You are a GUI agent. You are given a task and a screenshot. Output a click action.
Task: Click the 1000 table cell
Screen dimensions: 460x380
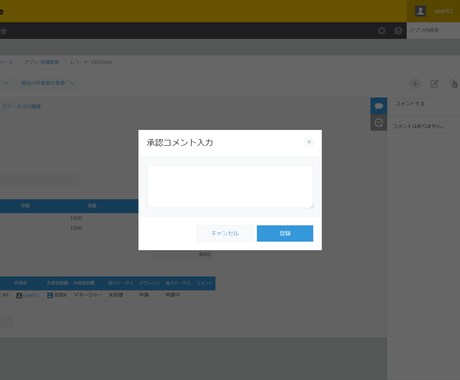tap(76, 218)
